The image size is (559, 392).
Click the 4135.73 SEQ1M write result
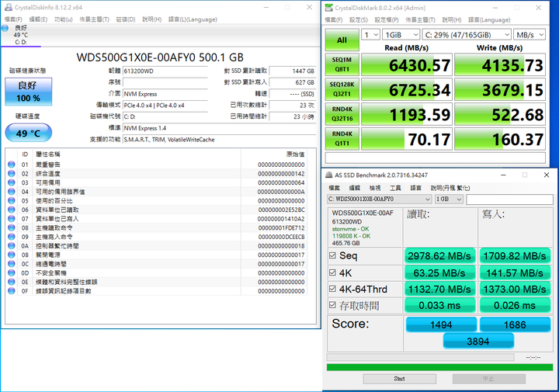point(500,64)
